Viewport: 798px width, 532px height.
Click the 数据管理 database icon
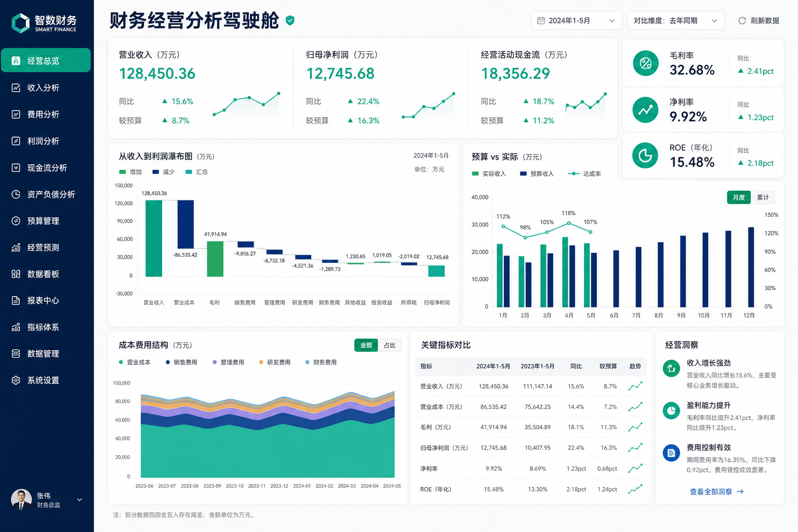pos(16,354)
